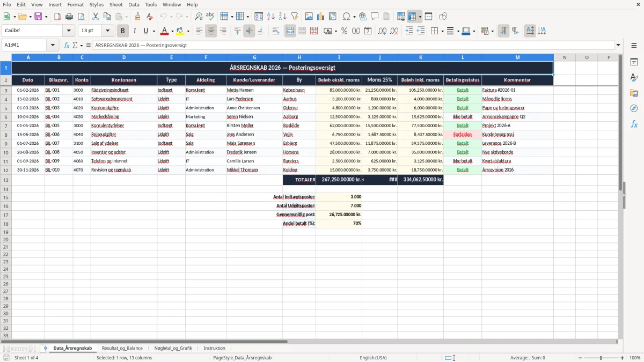Viewport: 644px width, 362px height.
Task: Click the 100% zoom level in the status bar
Action: tap(635, 358)
